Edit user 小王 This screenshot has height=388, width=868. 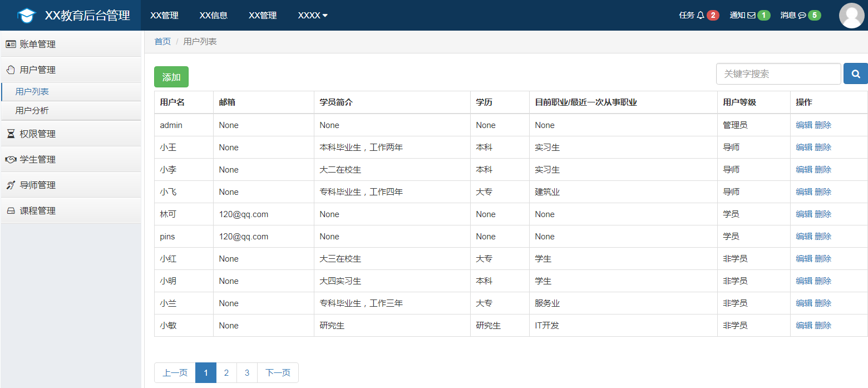(x=804, y=148)
